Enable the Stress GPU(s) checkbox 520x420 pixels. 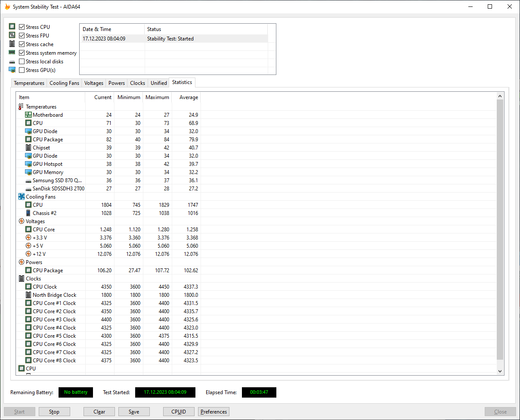(22, 70)
